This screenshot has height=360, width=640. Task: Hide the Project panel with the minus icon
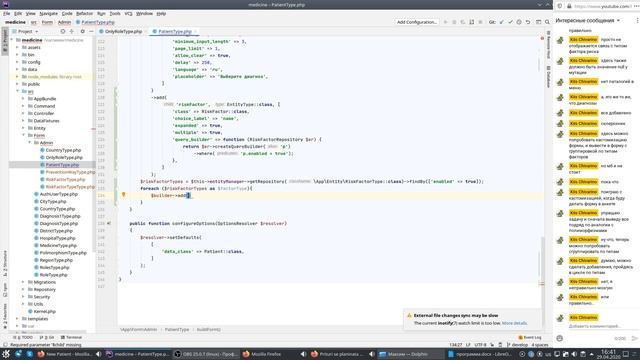pos(91,31)
